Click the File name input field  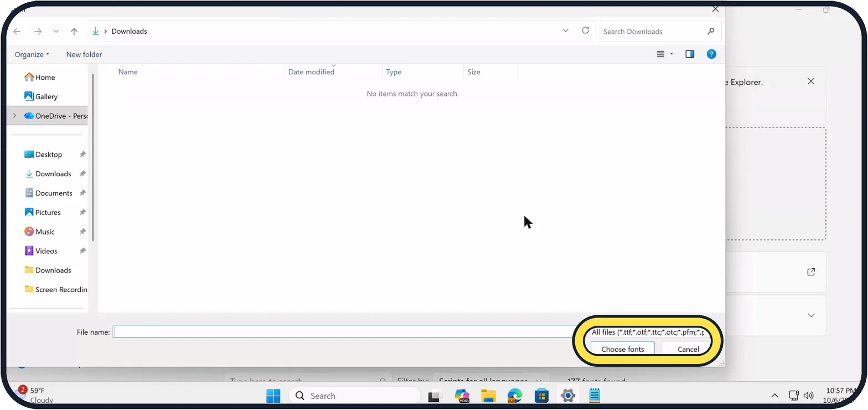[x=343, y=332]
